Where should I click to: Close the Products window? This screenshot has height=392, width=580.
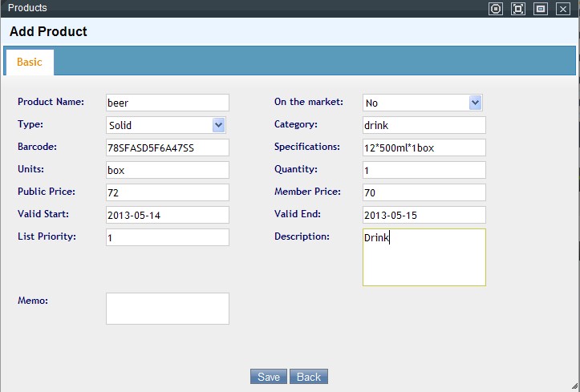(x=562, y=9)
